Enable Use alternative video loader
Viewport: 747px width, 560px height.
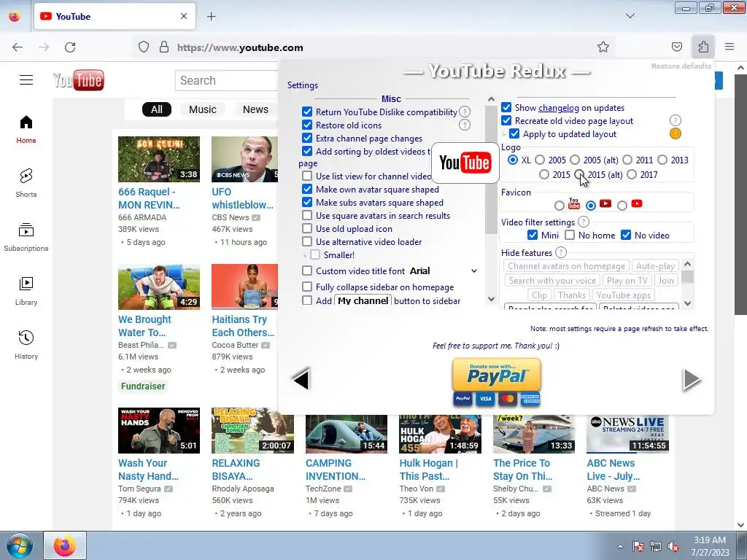pos(307,241)
